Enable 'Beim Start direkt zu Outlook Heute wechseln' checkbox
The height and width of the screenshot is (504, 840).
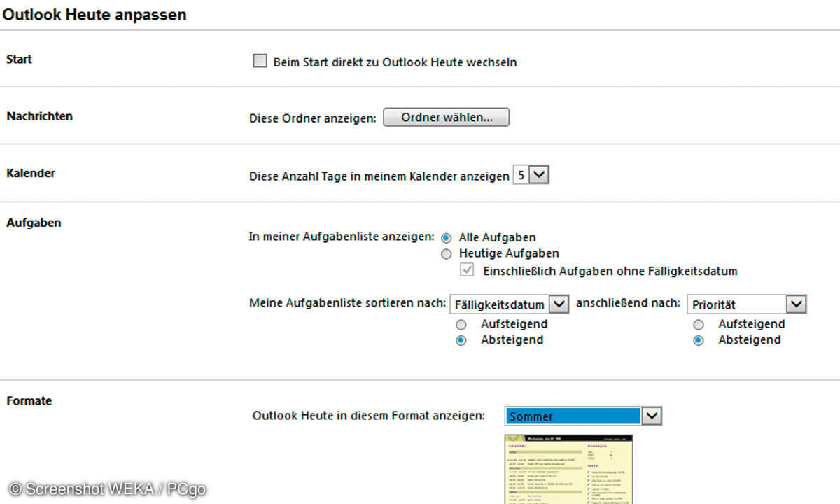point(260,62)
